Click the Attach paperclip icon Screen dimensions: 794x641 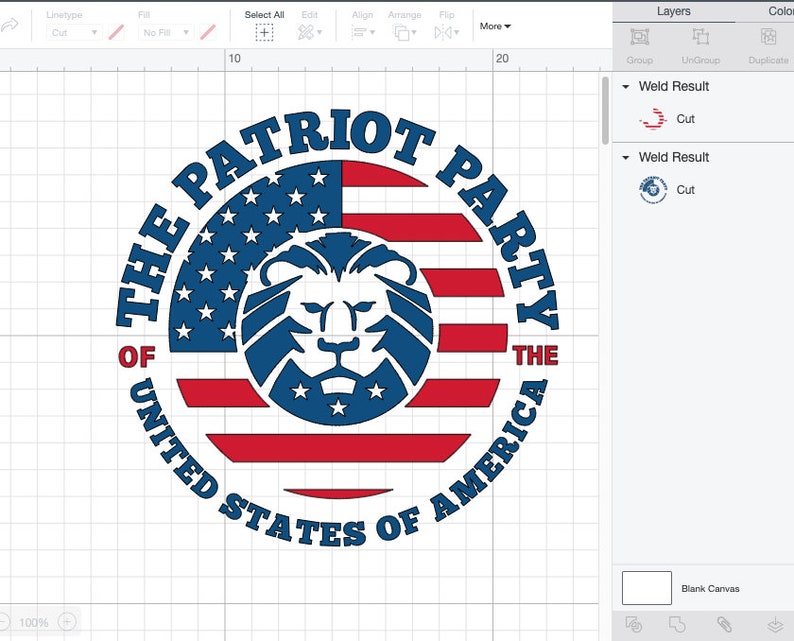(724, 624)
